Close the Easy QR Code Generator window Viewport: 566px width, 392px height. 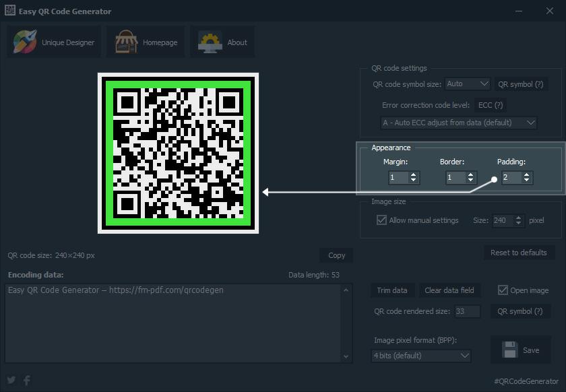coord(549,11)
